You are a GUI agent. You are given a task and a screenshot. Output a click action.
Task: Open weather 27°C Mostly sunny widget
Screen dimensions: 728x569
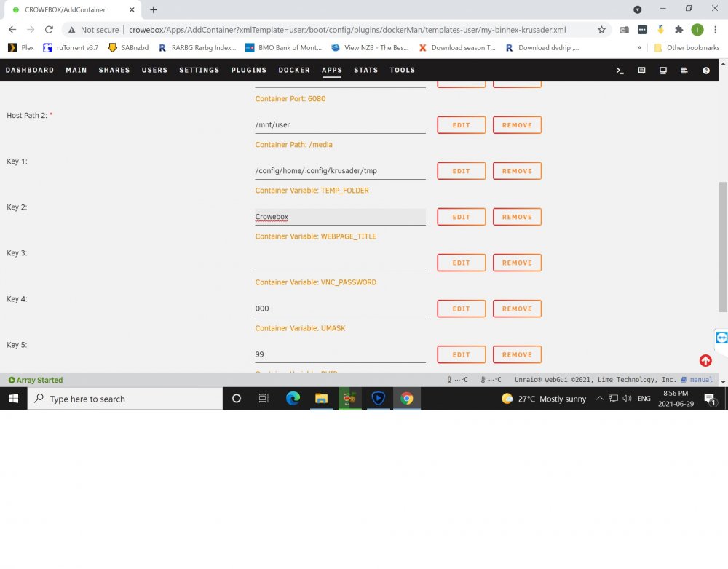544,398
